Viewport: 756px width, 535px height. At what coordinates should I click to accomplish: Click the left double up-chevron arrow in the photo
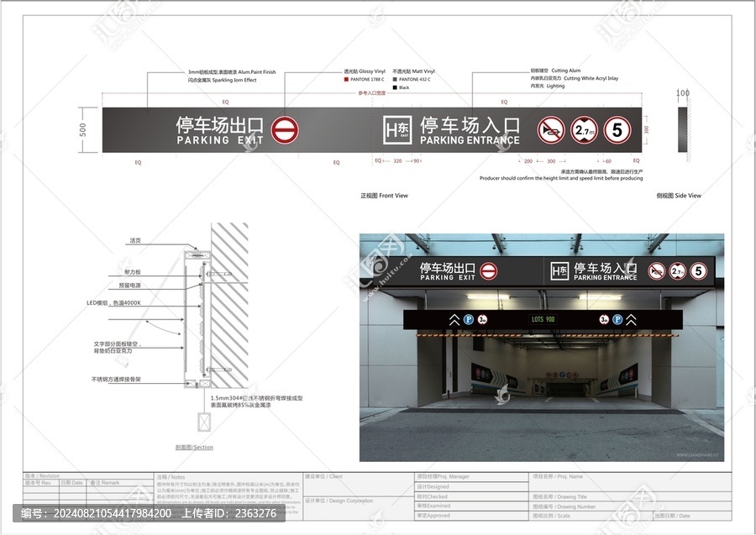pos(454,319)
